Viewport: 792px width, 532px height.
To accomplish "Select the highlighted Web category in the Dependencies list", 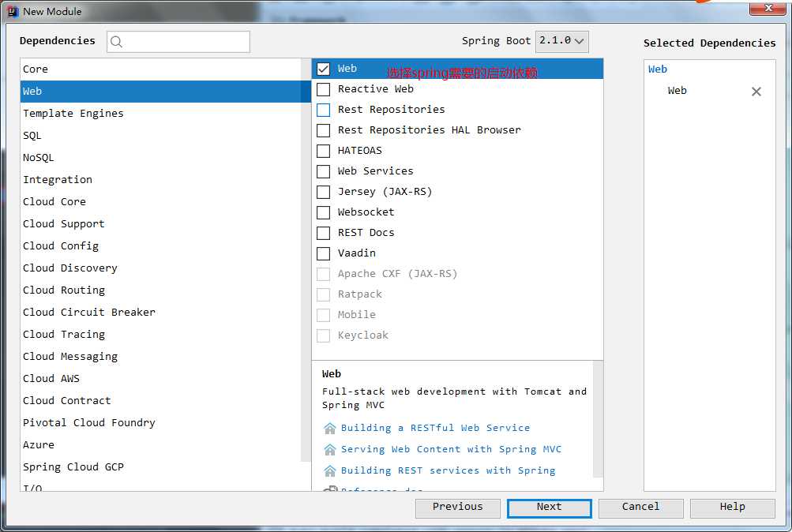I will (x=162, y=92).
